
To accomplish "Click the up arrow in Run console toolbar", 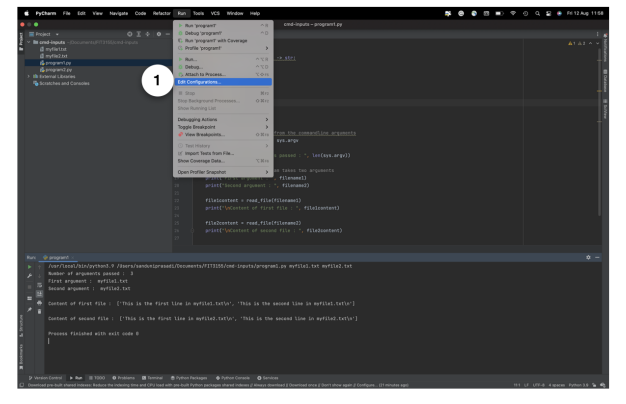I will coord(39,267).
